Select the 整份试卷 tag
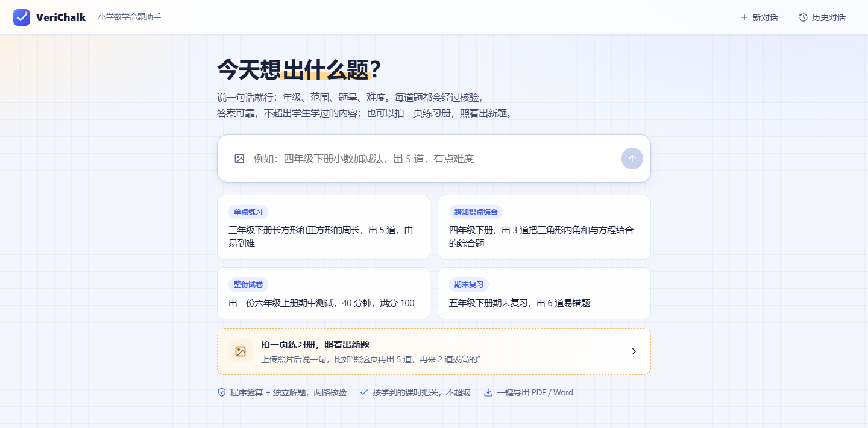This screenshot has width=868, height=428. pyautogui.click(x=248, y=284)
